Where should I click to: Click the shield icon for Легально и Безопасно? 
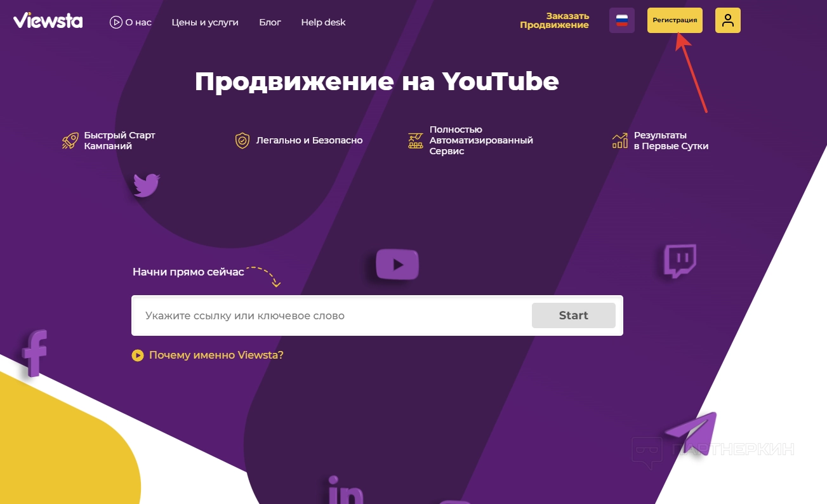(242, 140)
